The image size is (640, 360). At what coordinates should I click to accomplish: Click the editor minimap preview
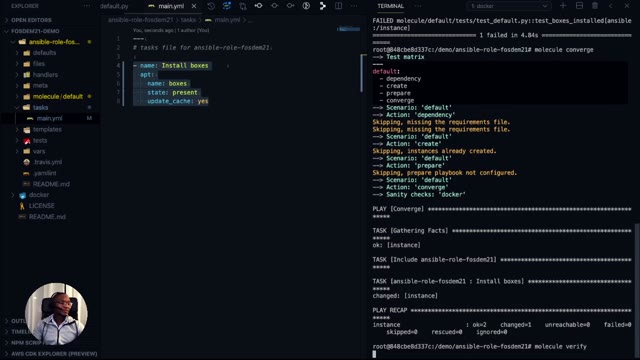pos(348,29)
